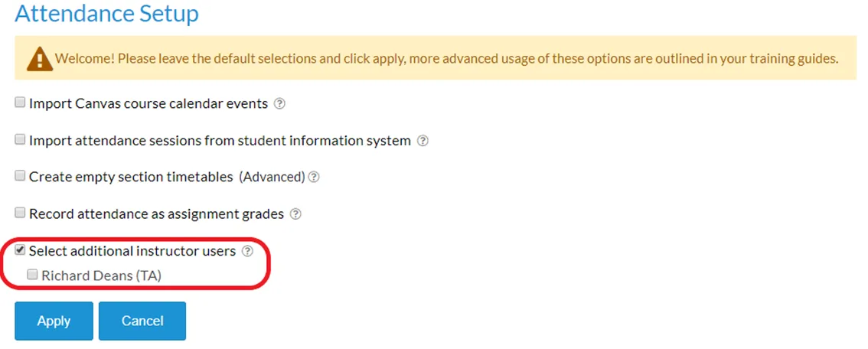Toggle the Record attendance as assignment grades checkbox

pyautogui.click(x=20, y=213)
